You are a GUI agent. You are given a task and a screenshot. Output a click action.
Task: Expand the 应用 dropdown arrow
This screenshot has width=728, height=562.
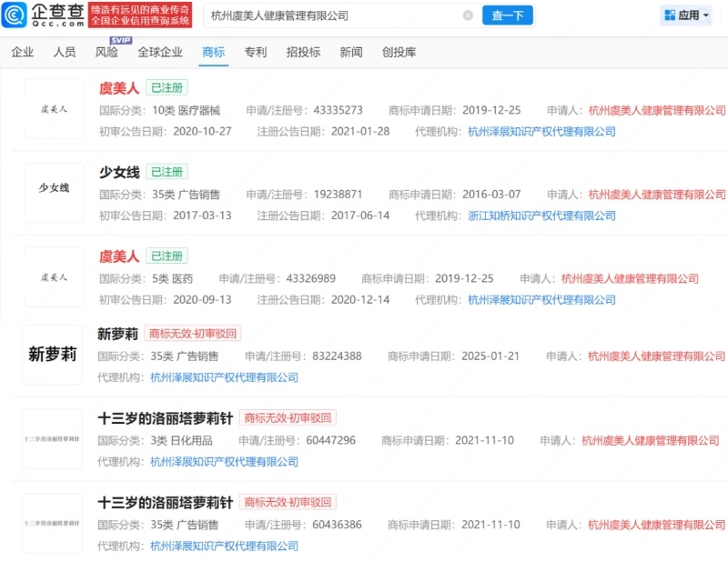706,15
